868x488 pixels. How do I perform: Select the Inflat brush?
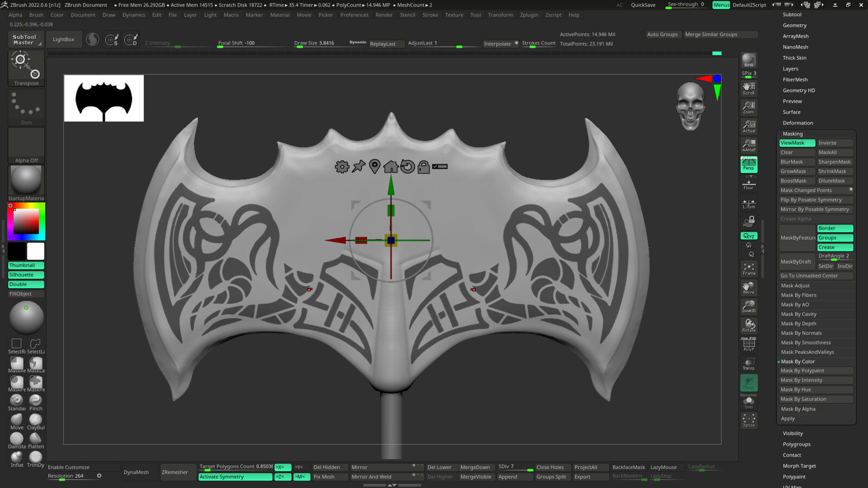tap(17, 459)
